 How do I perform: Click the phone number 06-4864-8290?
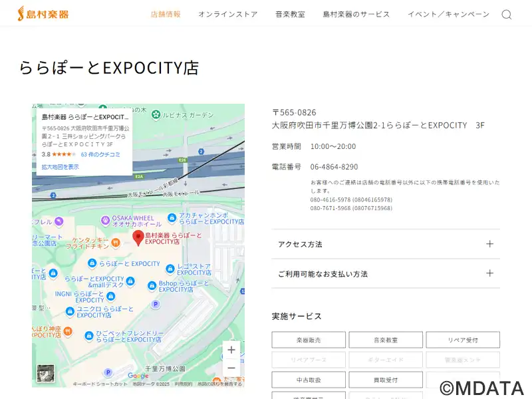(x=334, y=167)
